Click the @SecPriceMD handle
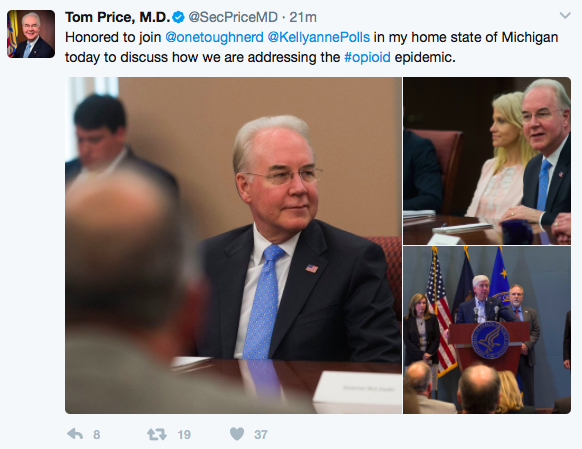 pos(233,17)
